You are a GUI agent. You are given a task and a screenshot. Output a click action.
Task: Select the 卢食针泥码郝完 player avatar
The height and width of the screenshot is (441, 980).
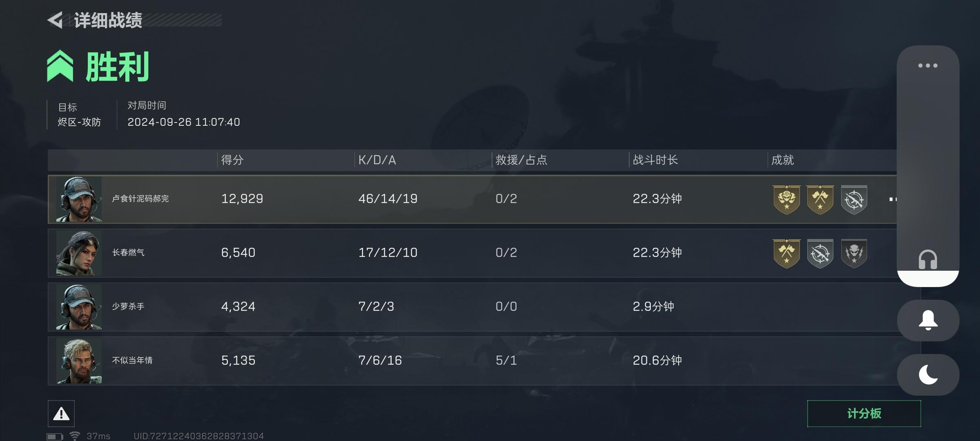pos(79,199)
